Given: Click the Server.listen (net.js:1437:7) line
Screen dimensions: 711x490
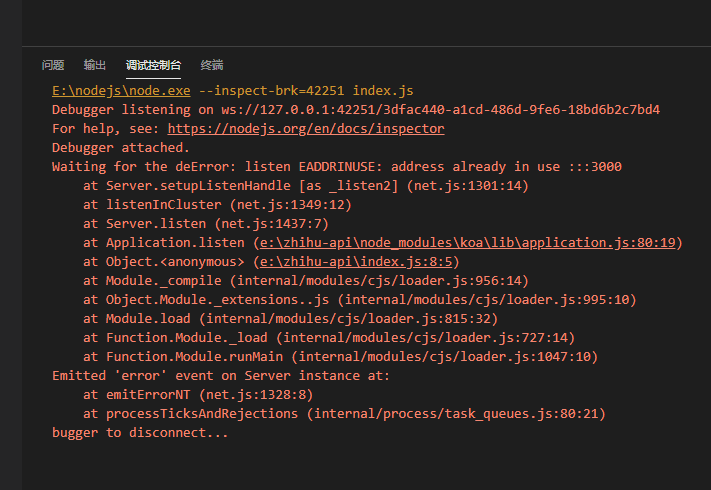Looking at the screenshot, I should 205,224.
